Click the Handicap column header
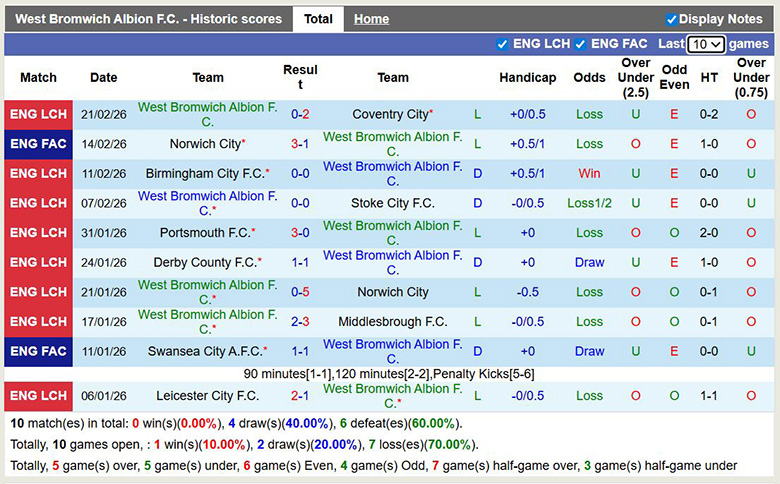Viewport: 780px width, 484px height. pyautogui.click(x=527, y=78)
